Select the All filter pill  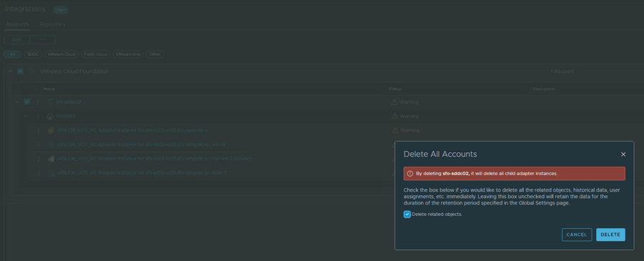pyautogui.click(x=12, y=54)
